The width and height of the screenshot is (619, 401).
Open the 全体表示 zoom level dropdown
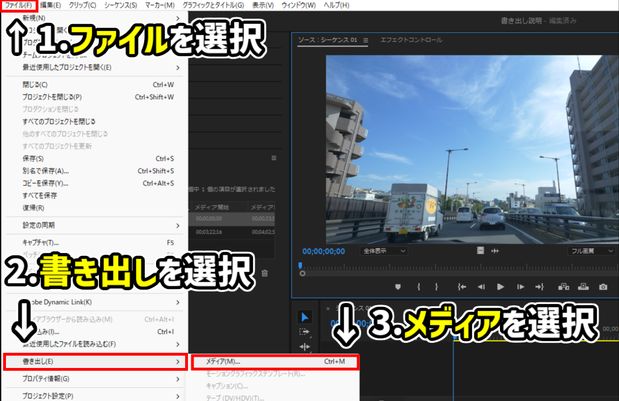pyautogui.click(x=384, y=251)
